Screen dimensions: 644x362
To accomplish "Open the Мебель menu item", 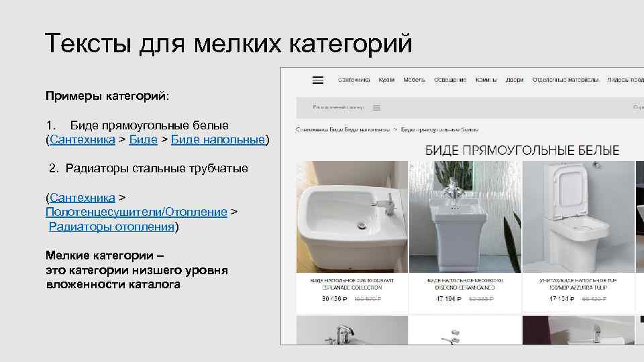I will click(x=414, y=80).
